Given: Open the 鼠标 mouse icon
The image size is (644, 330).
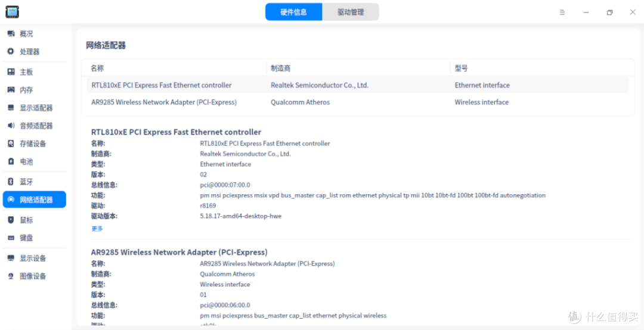Looking at the screenshot, I should pos(11,220).
